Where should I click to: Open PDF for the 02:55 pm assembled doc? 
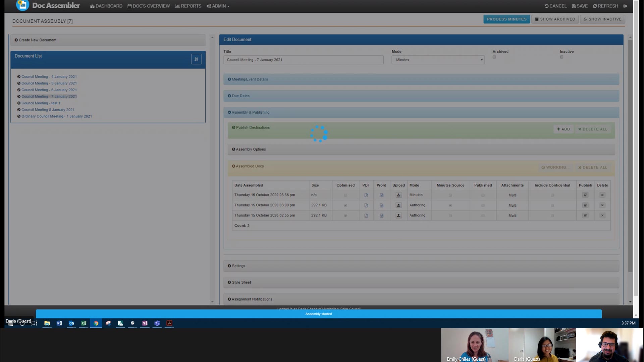point(366,216)
